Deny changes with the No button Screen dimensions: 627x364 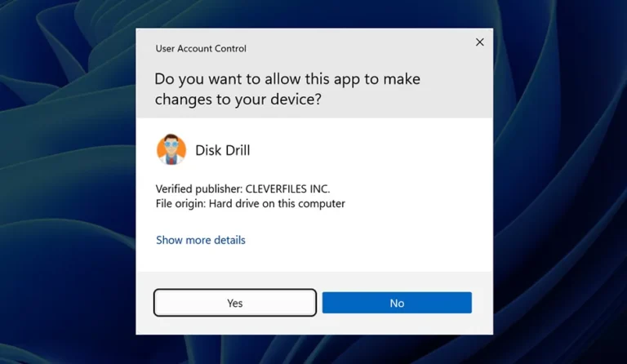[x=397, y=303]
